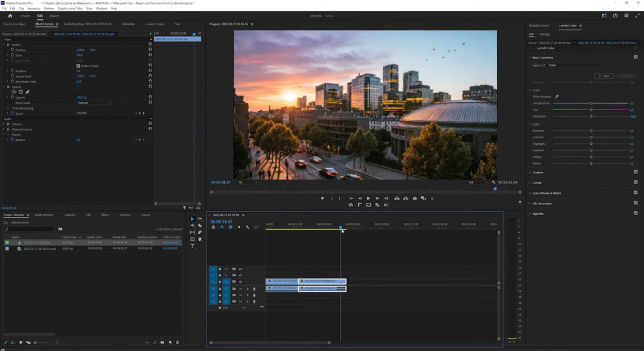Select the Type tool
644x351 pixels.
[x=193, y=246]
